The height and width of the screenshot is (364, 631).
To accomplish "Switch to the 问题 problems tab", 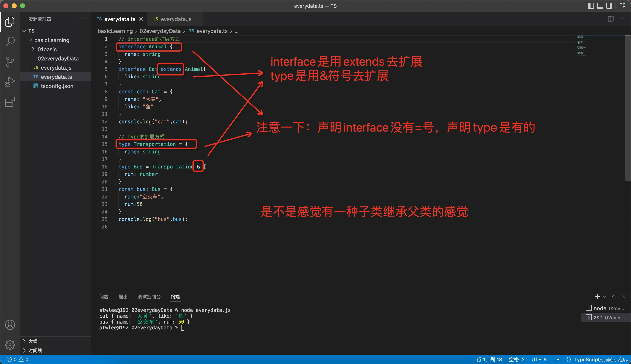I will click(x=104, y=296).
